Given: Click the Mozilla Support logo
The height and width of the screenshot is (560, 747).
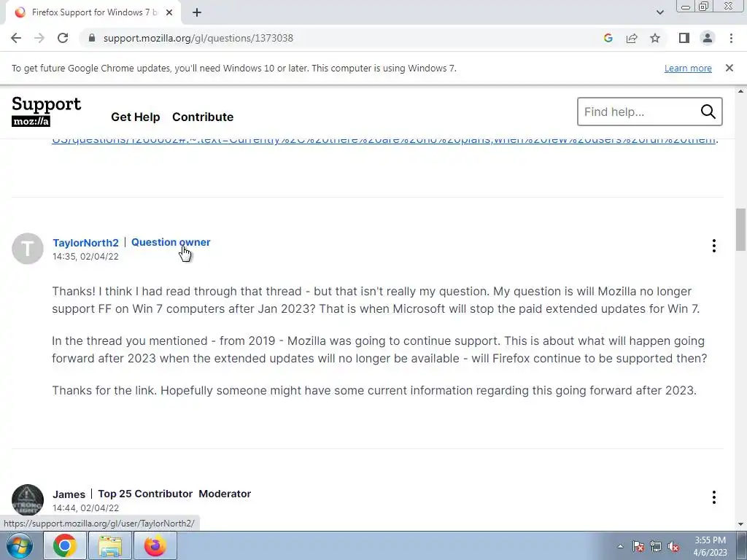Looking at the screenshot, I should (x=46, y=112).
